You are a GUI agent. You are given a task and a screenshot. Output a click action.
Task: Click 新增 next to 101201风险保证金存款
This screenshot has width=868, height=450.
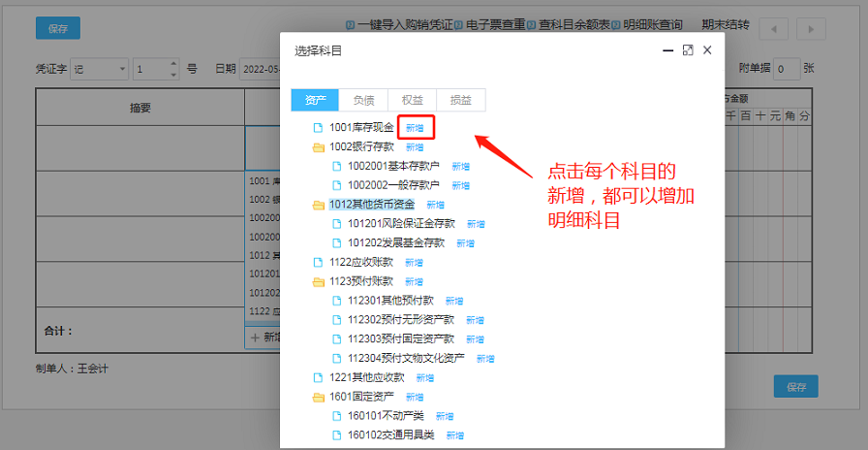pos(476,224)
